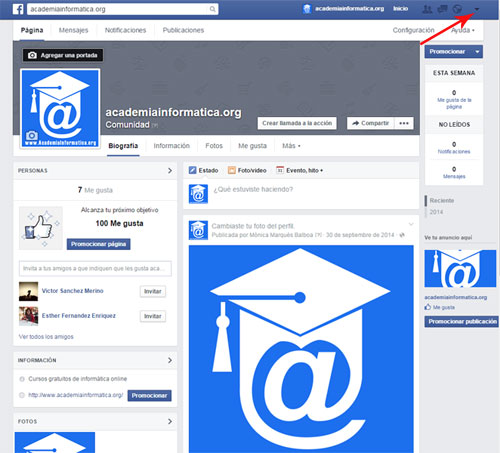Click Me gusta de la página stat

click(x=454, y=99)
